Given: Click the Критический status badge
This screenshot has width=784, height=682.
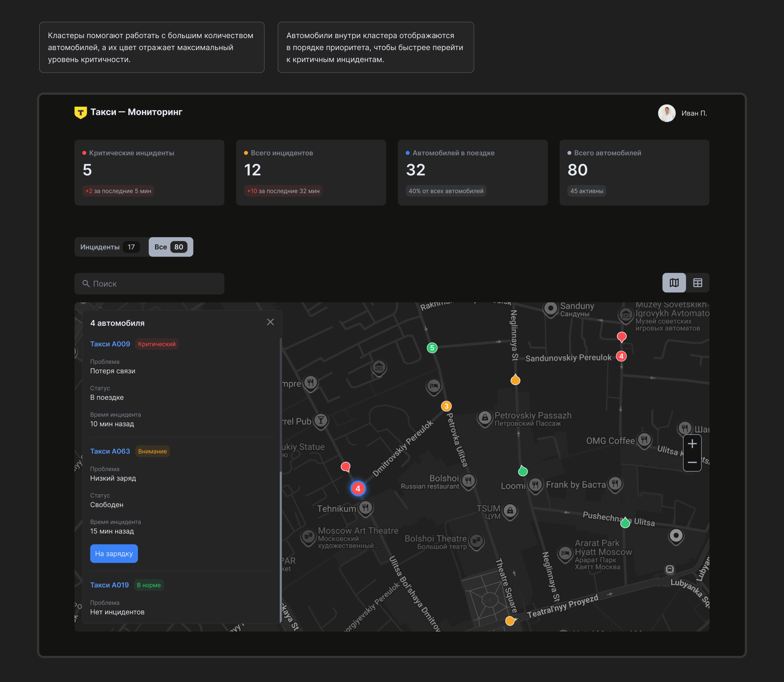Looking at the screenshot, I should [x=157, y=344].
